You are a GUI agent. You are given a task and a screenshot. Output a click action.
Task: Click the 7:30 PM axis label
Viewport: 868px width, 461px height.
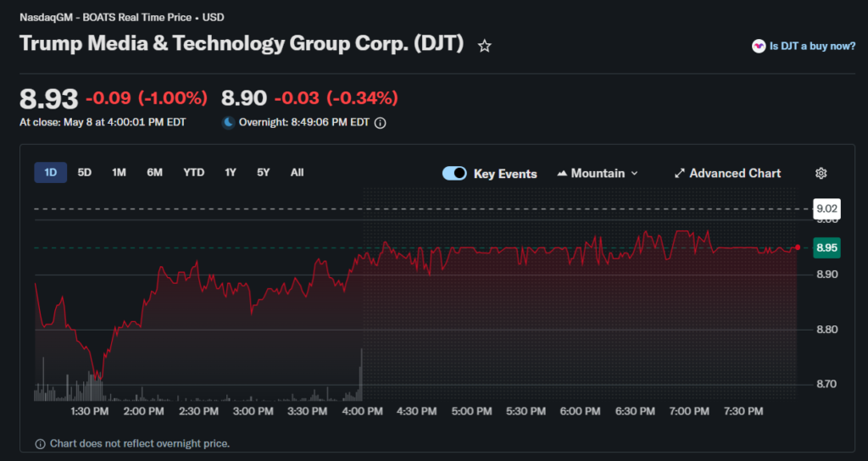(x=744, y=411)
